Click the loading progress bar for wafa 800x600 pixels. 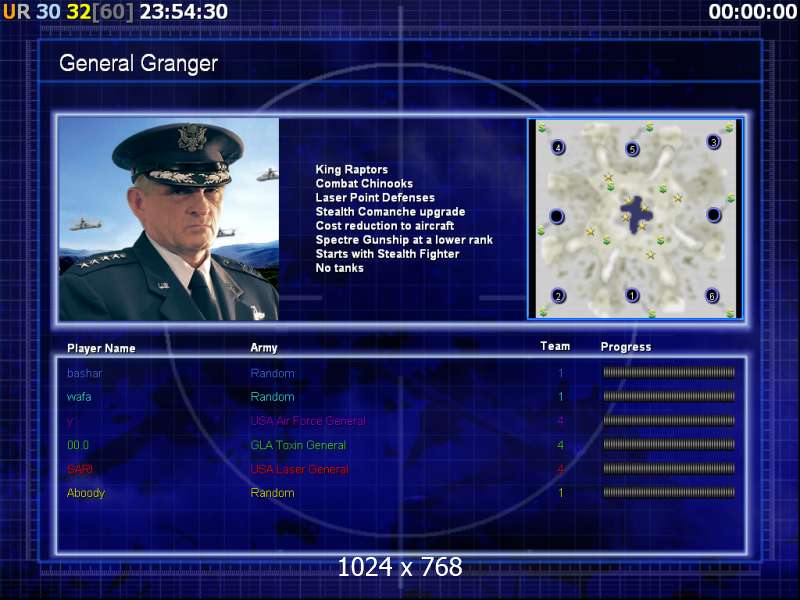coord(669,396)
